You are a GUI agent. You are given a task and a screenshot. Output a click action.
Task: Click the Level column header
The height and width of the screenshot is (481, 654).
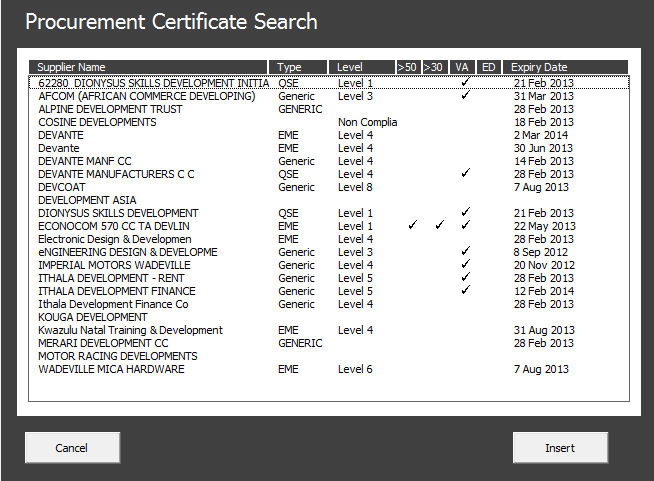361,67
